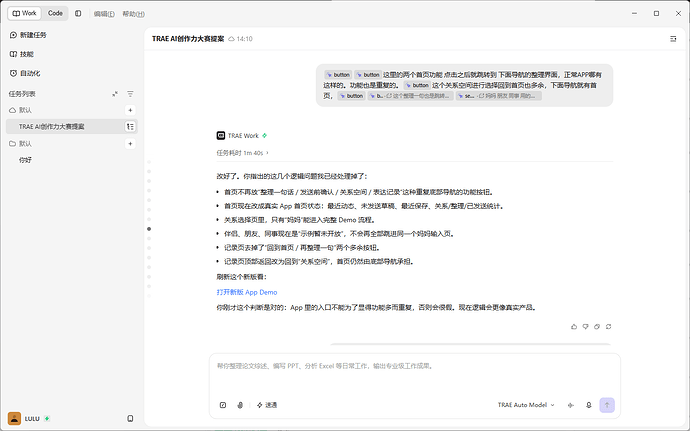
Task: Add a task to the folder 默认 group
Action: 130,144
